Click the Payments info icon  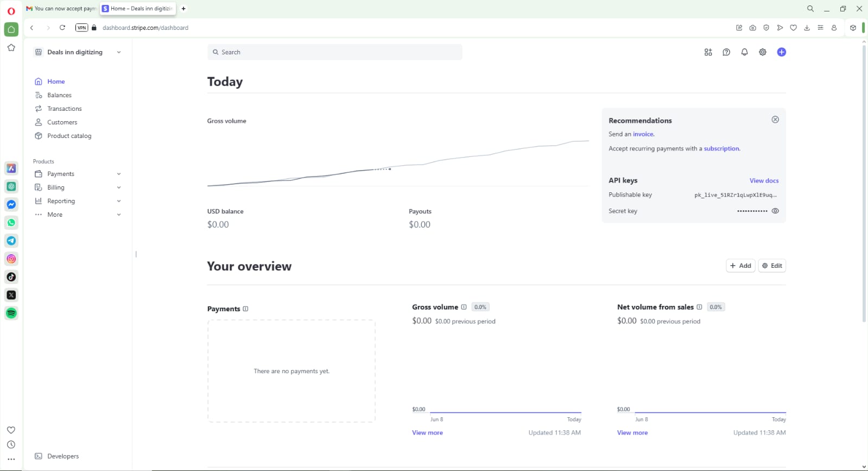pyautogui.click(x=245, y=309)
